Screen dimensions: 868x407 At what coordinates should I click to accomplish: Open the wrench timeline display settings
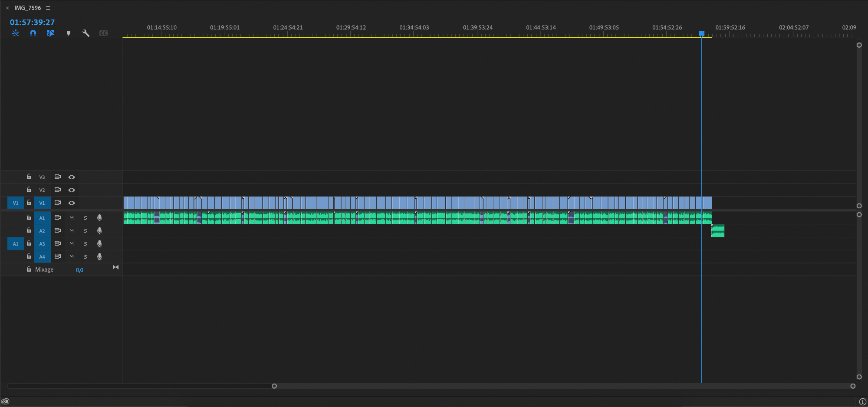[x=85, y=33]
